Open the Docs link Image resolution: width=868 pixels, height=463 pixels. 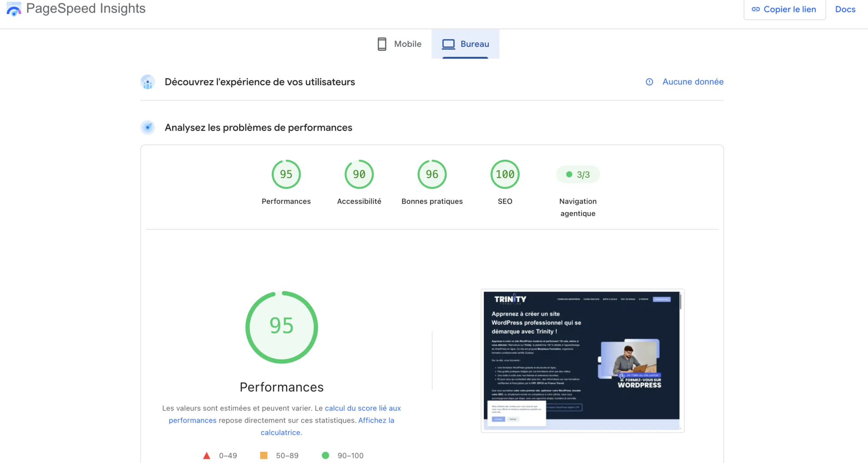click(845, 9)
